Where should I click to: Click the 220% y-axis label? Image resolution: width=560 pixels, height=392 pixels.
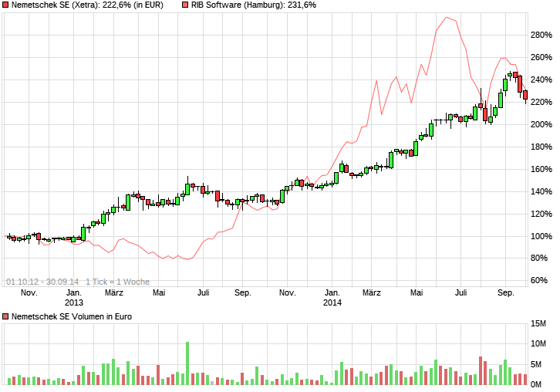click(541, 102)
